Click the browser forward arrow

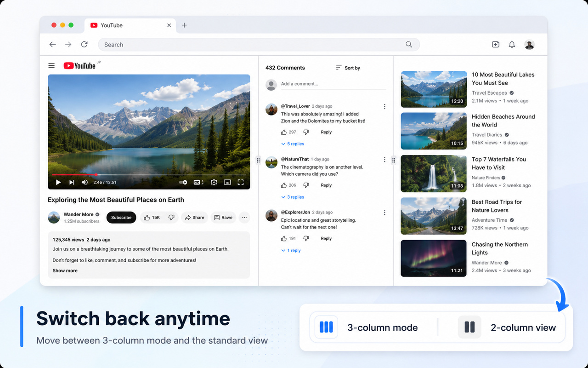[68, 45]
